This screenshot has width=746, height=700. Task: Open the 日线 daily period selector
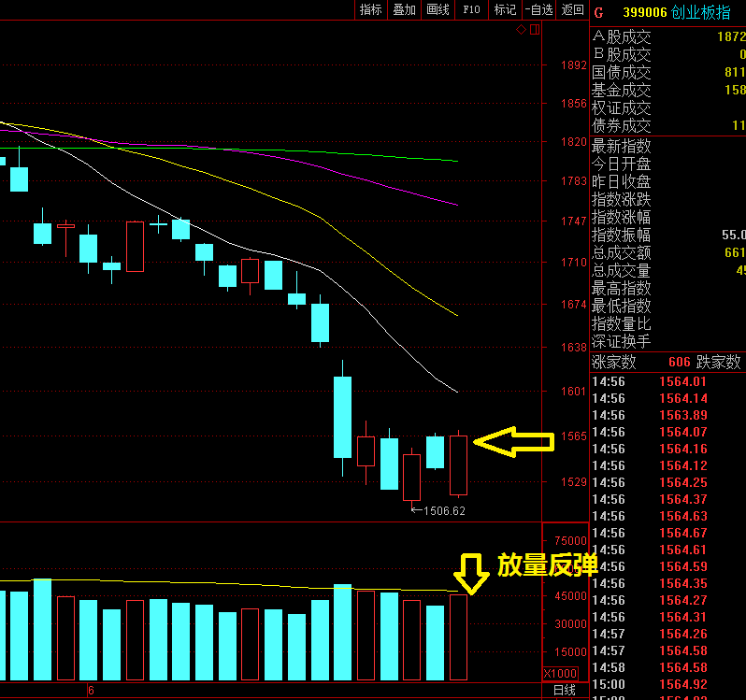click(x=564, y=691)
